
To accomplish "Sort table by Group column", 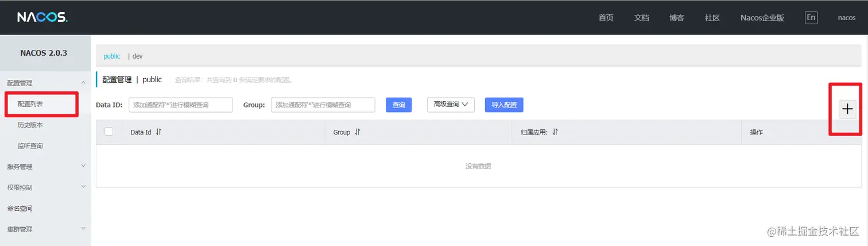I will [357, 132].
